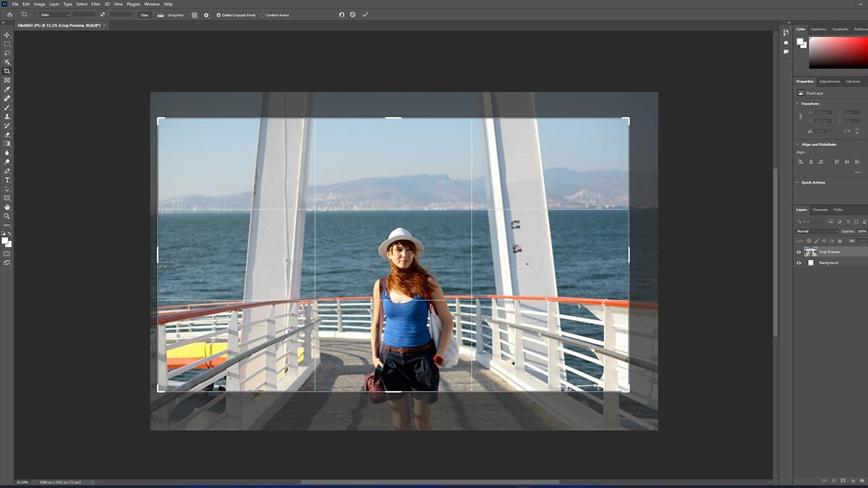The height and width of the screenshot is (488, 868).
Task: Hide the Background layer
Action: [799, 262]
